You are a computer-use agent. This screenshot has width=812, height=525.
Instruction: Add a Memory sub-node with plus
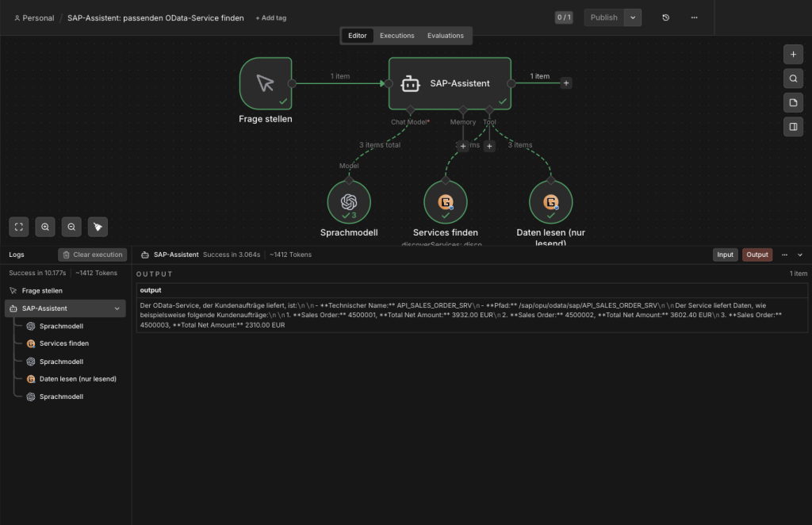click(x=463, y=146)
